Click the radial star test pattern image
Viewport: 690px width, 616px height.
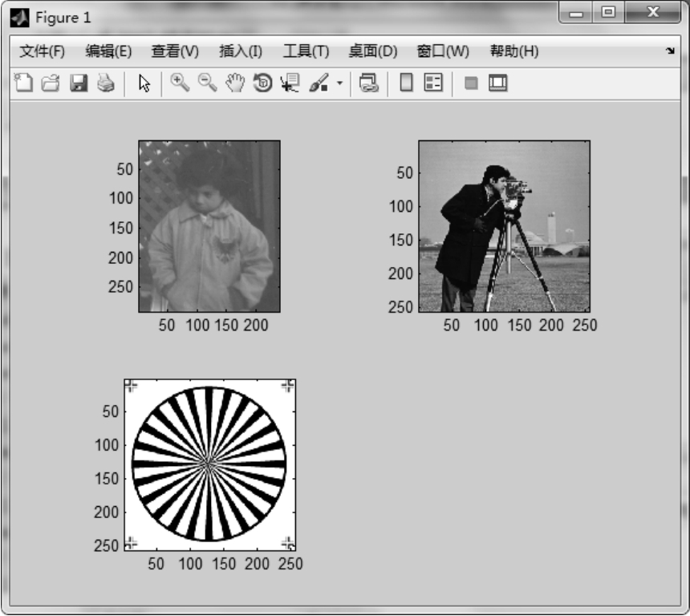[x=209, y=464]
